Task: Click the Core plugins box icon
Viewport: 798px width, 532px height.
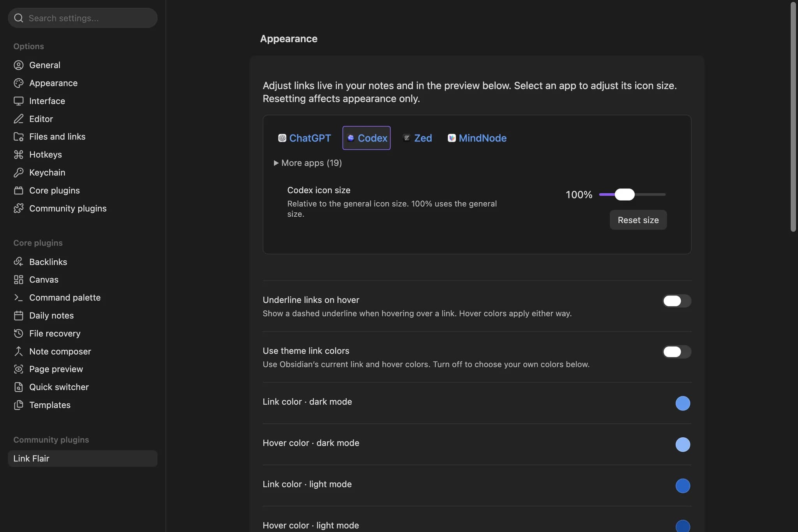Action: (18, 191)
